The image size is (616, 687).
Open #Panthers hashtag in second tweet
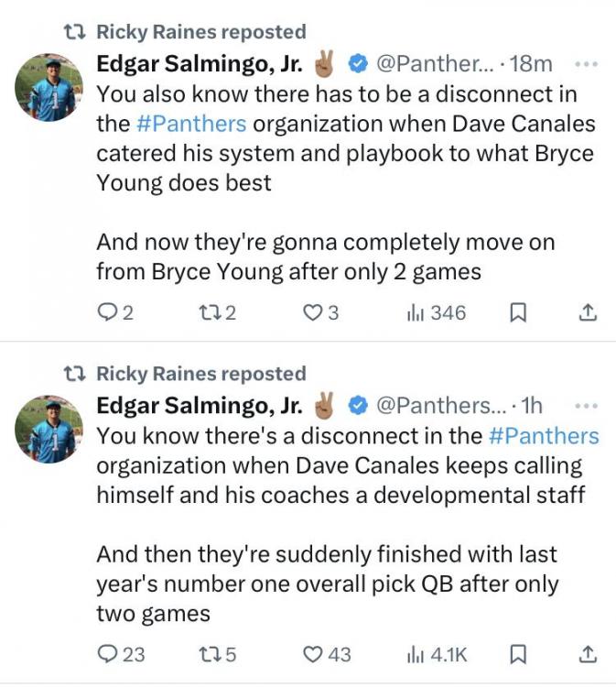click(x=544, y=435)
